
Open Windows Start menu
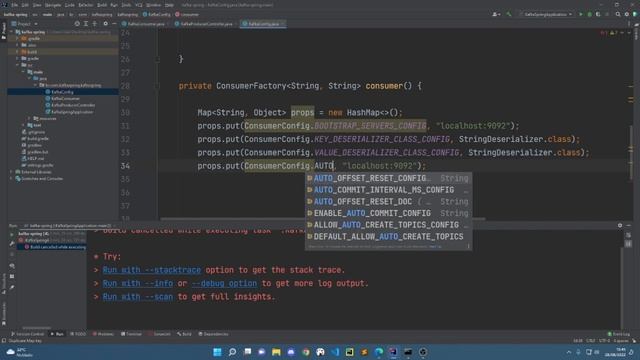[x=217, y=352]
